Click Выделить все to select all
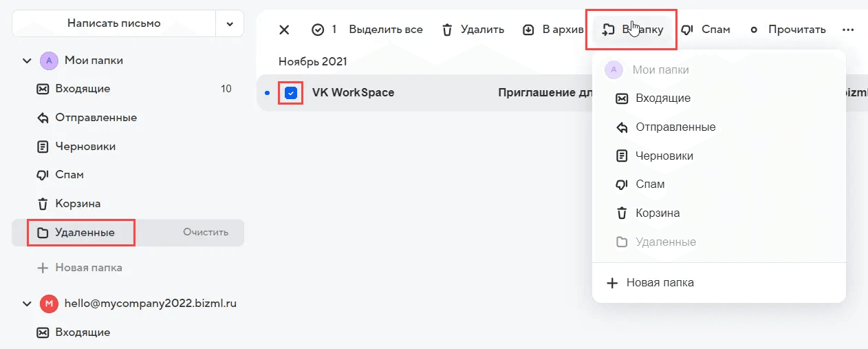The width and height of the screenshot is (868, 349). [x=386, y=30]
